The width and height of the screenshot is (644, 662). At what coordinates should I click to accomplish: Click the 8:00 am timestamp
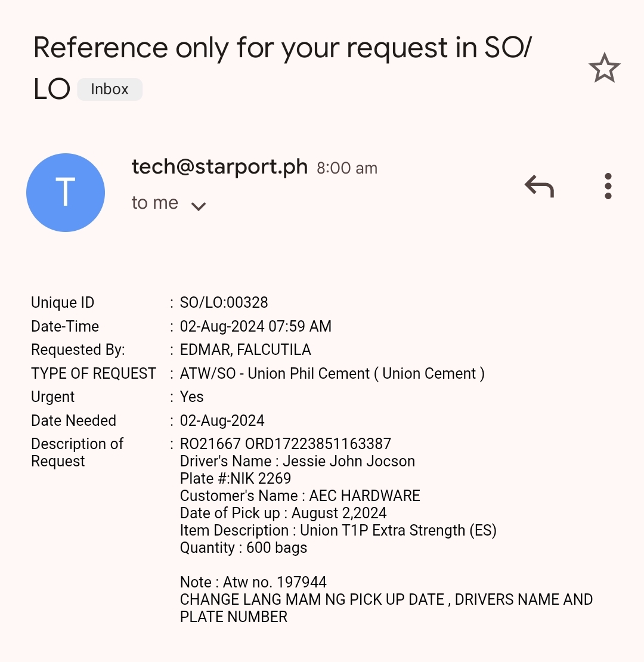[x=346, y=168]
